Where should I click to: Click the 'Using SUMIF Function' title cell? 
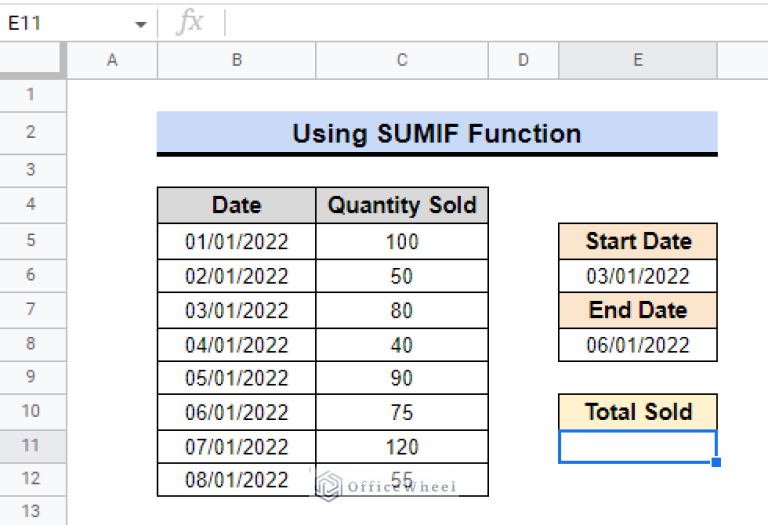[437, 133]
